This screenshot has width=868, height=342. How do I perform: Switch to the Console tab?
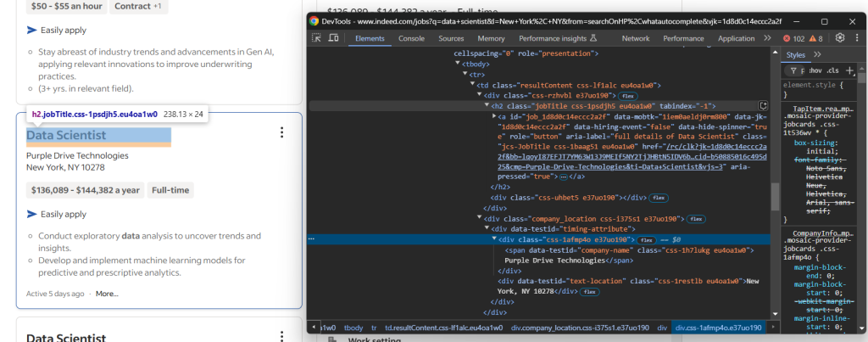412,39
